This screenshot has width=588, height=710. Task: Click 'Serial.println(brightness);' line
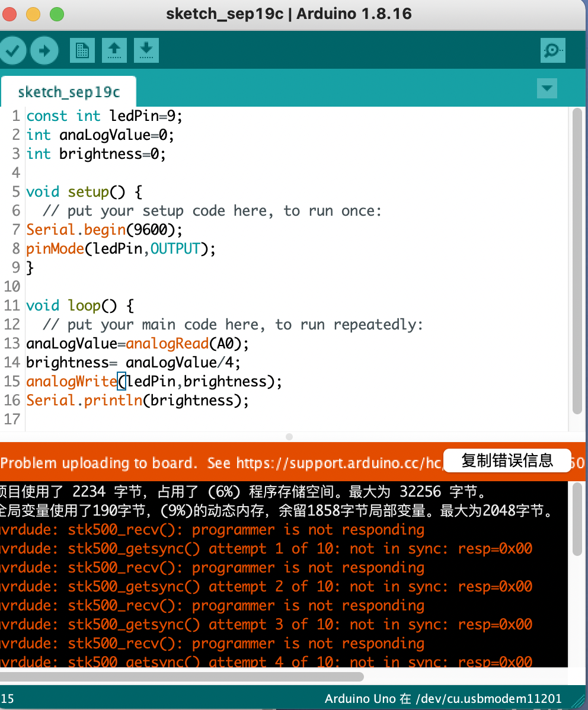[138, 400]
